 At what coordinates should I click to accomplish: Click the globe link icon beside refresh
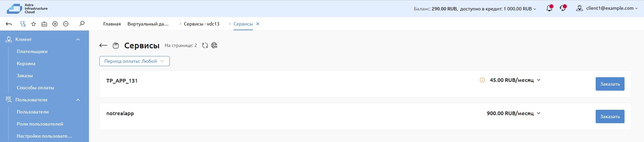click(x=214, y=45)
